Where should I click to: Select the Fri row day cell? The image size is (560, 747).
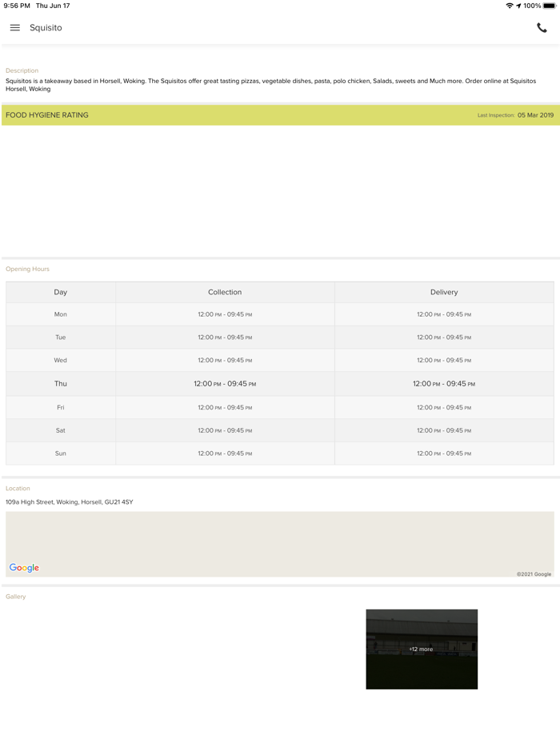pos(61,407)
